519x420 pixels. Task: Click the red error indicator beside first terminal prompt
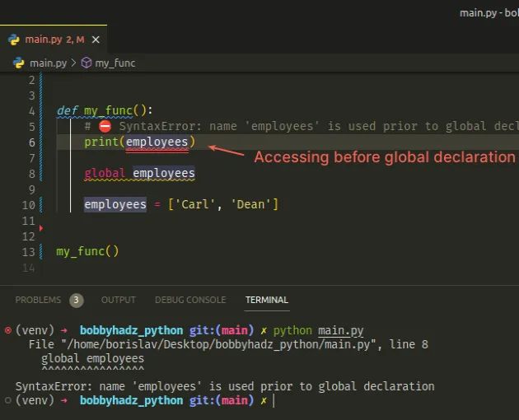pos(8,330)
